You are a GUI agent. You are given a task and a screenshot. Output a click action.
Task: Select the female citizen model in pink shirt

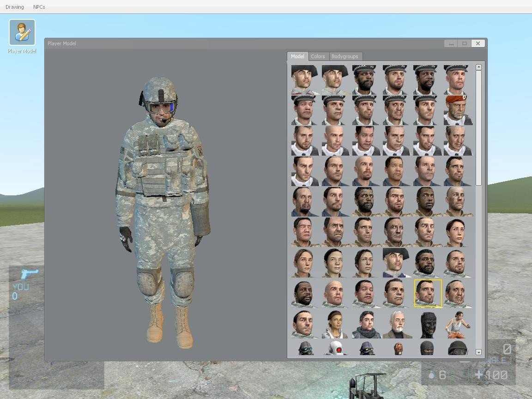457,232
